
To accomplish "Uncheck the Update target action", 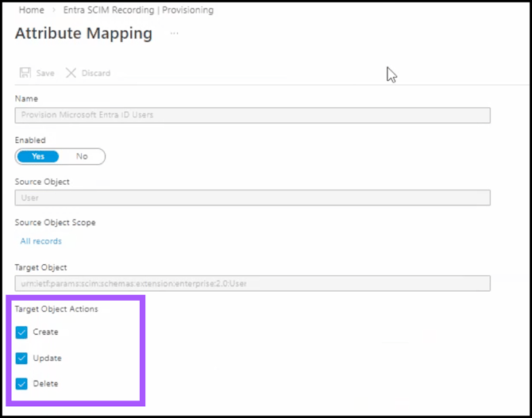I will [21, 359].
